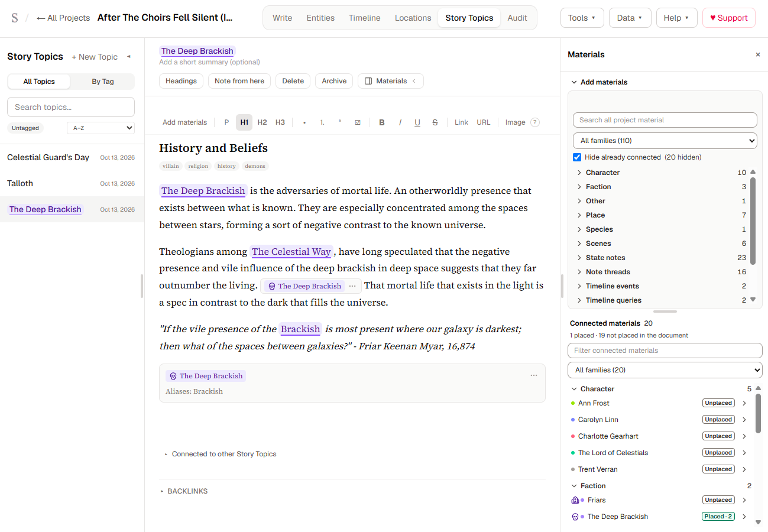Viewport: 768px width, 532px height.
Task: Click Filter connected materials field
Action: [665, 351]
